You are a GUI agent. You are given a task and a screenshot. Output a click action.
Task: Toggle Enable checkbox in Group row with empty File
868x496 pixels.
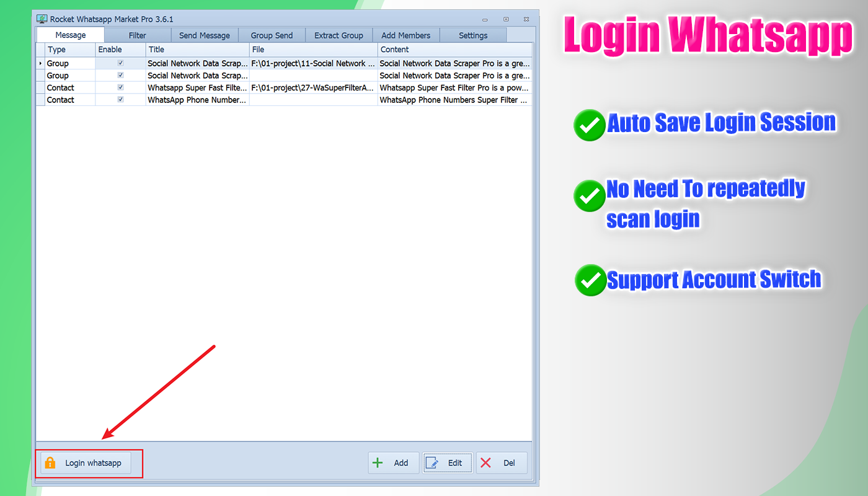(x=120, y=75)
